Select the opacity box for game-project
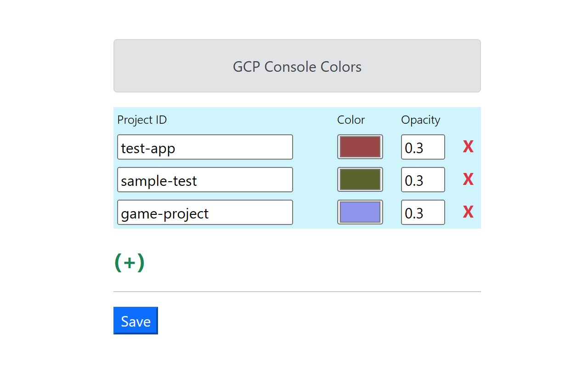 [423, 212]
